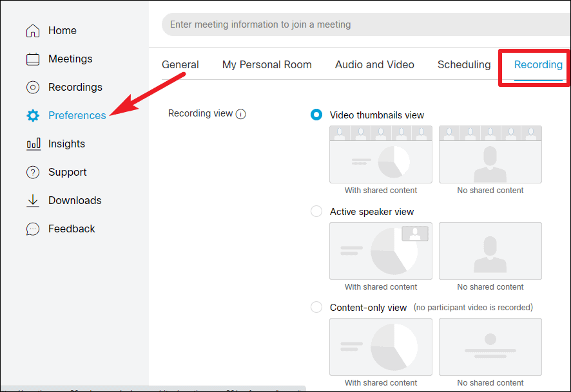571x392 pixels.
Task: Click the Downloads arrow icon
Action: pyautogui.click(x=33, y=201)
